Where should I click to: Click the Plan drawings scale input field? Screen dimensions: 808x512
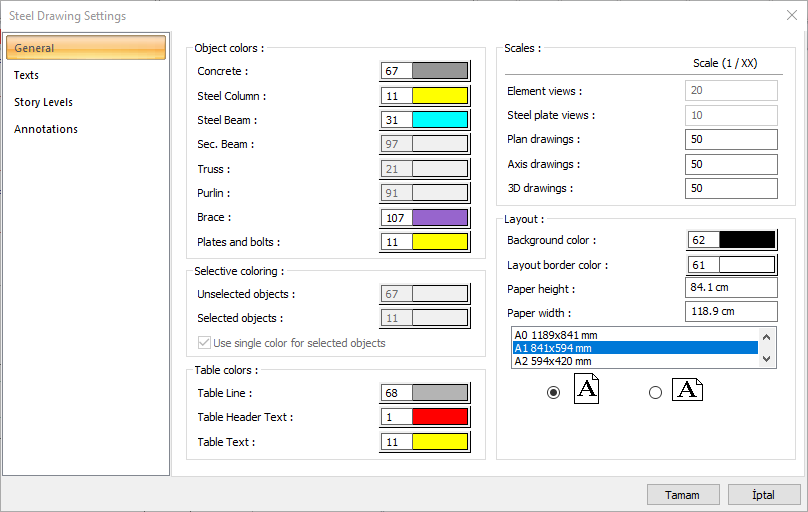[x=731, y=139]
